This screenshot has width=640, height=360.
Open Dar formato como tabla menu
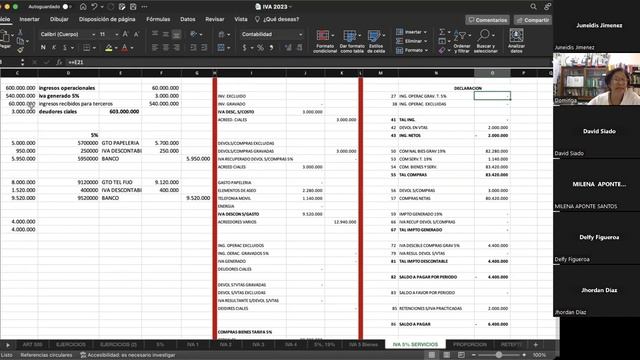[352, 41]
